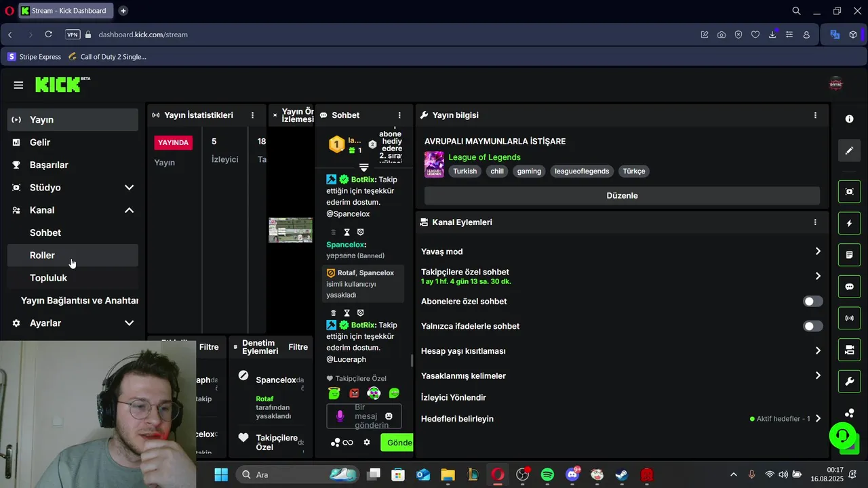Open Roller under Kanal
The width and height of the screenshot is (868, 488).
[73, 255]
